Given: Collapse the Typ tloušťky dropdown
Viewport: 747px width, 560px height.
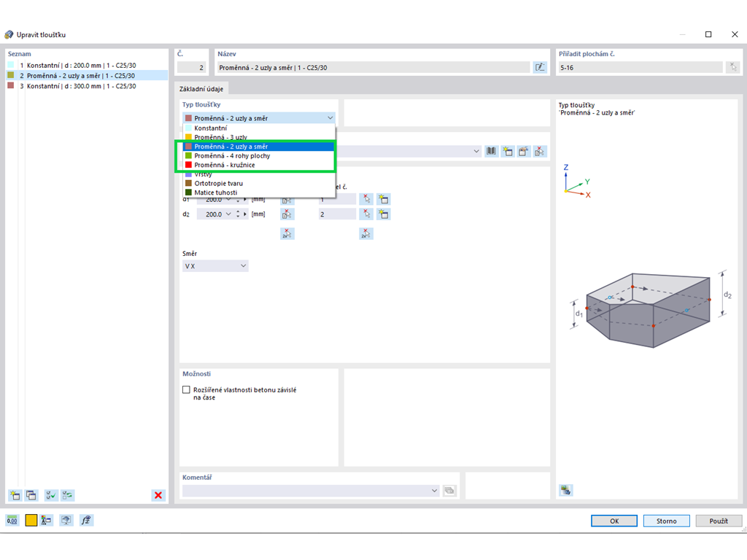Looking at the screenshot, I should pyautogui.click(x=330, y=118).
